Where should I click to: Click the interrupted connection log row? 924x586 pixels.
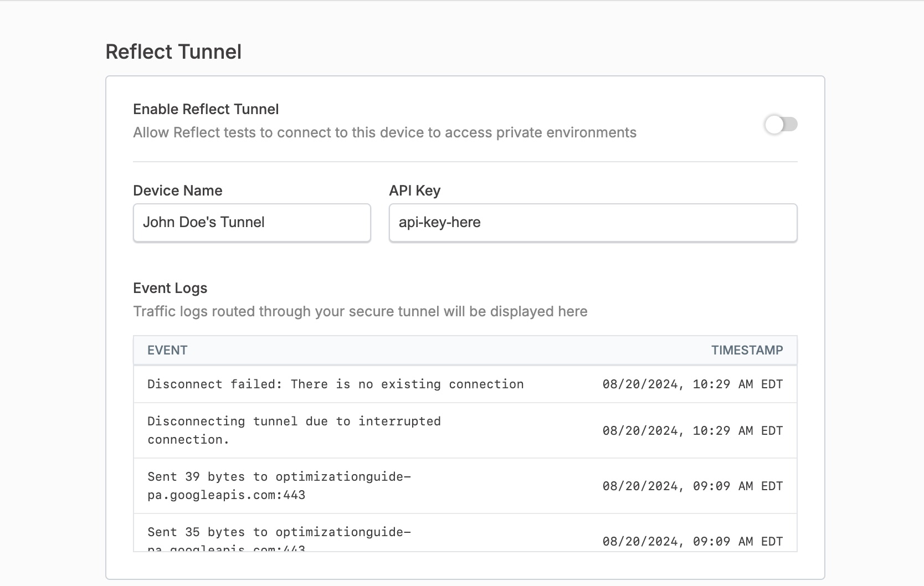click(x=294, y=430)
